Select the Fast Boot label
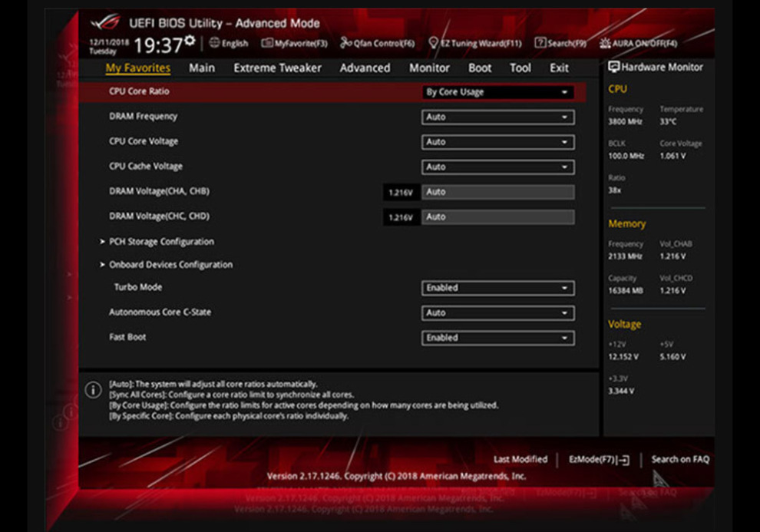The image size is (760, 532). point(127,337)
